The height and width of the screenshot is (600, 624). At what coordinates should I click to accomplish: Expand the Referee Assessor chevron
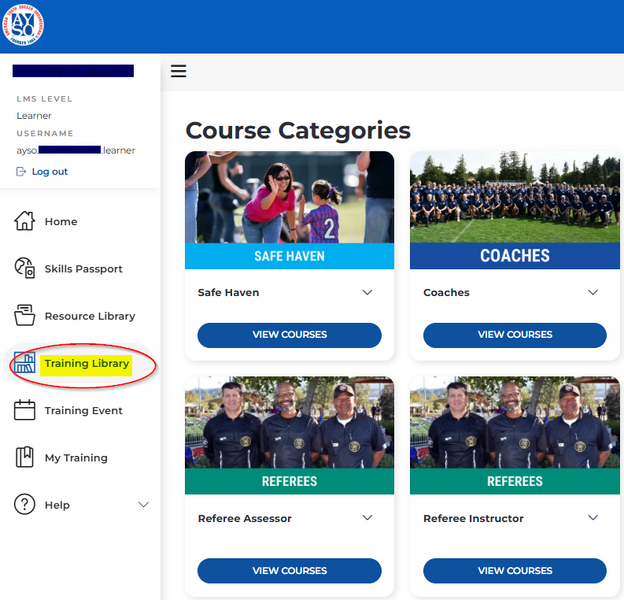[x=367, y=518]
